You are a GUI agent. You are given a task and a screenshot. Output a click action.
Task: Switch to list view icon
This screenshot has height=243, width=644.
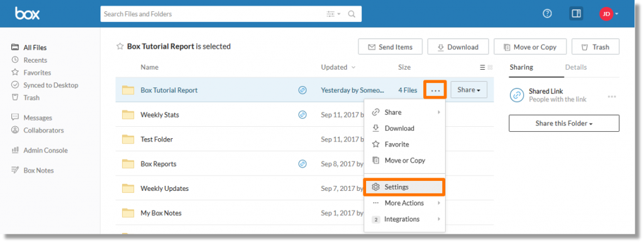[x=482, y=68]
